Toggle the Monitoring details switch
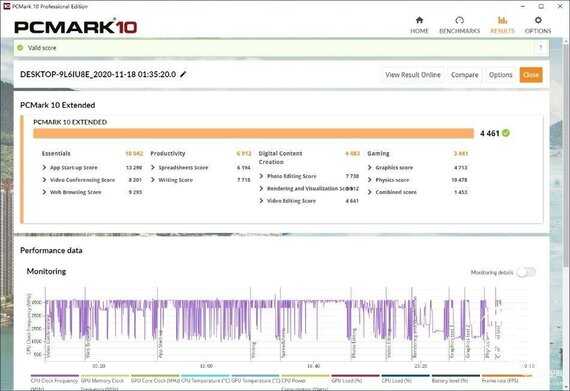 pyautogui.click(x=526, y=272)
